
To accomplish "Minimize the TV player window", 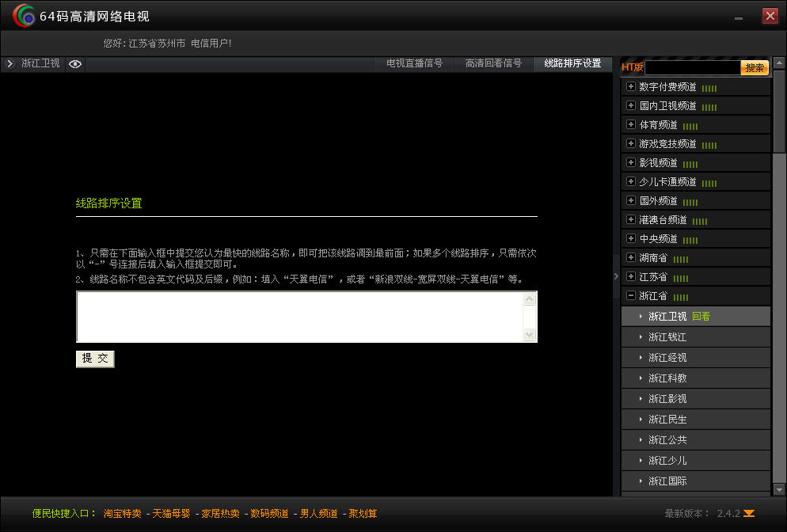I will (739, 17).
